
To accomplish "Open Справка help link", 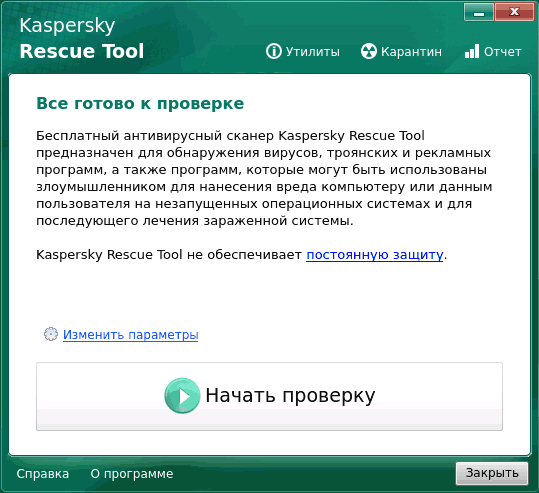I will pyautogui.click(x=43, y=474).
